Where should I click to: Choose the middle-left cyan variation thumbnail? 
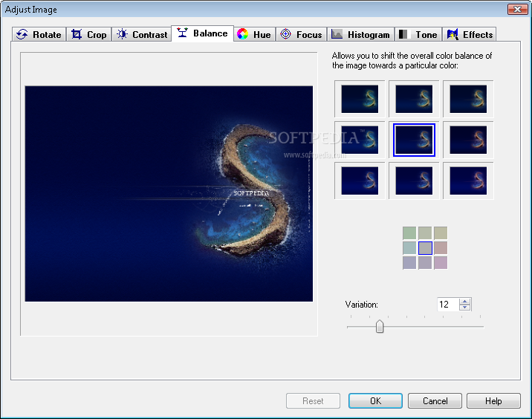pos(360,140)
